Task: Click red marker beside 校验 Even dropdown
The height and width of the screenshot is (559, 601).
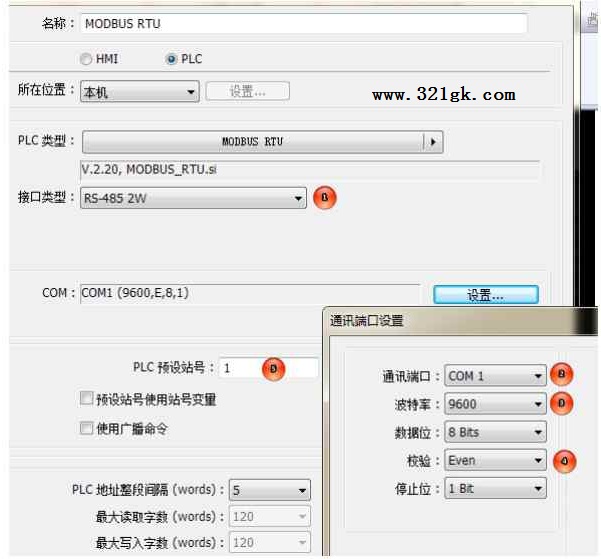Action: [x=565, y=461]
